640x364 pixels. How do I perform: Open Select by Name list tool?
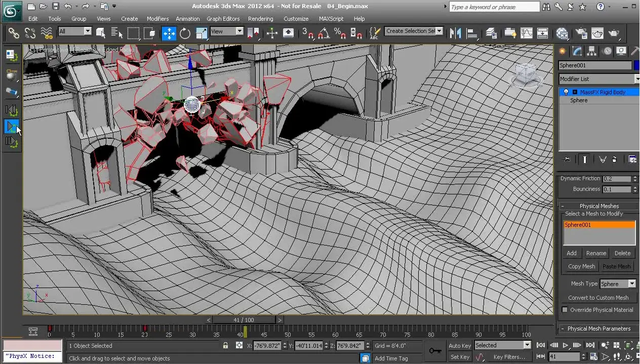pos(117,33)
